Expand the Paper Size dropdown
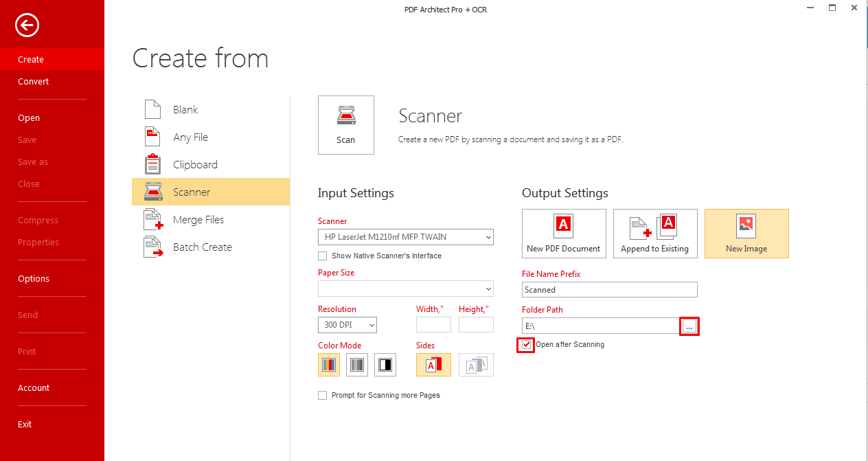 coord(406,289)
